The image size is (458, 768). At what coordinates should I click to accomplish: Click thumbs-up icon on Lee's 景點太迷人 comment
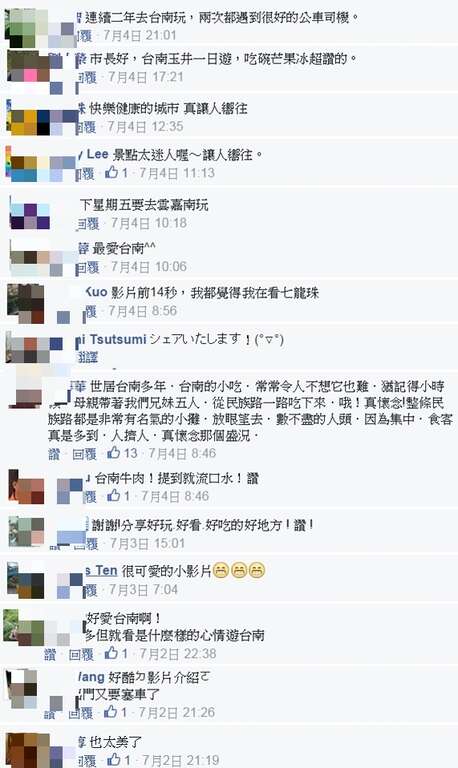pos(112,172)
